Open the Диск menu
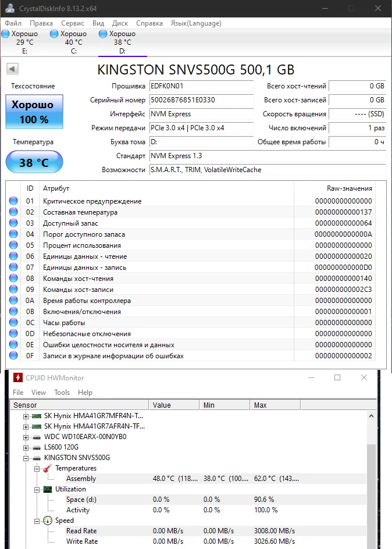Image resolution: width=392 pixels, height=549 pixels. click(x=120, y=23)
